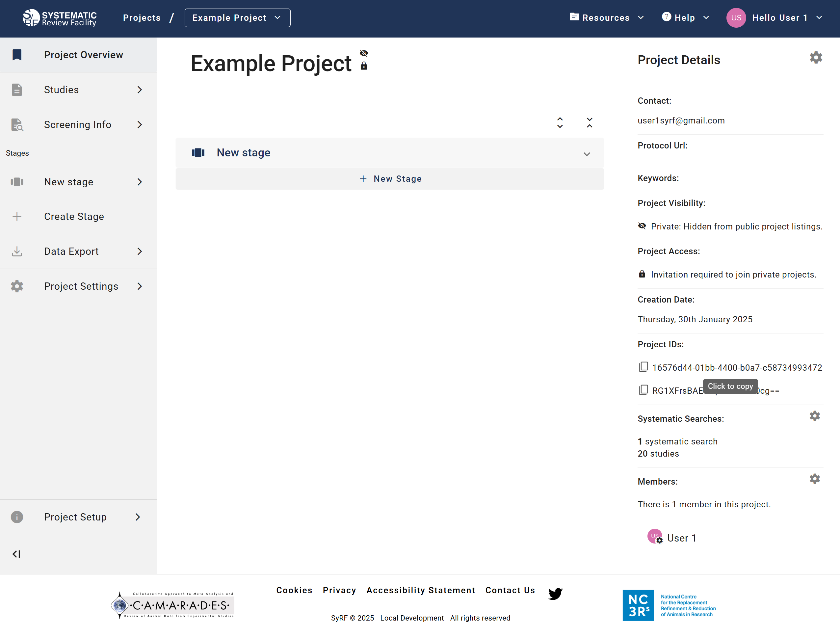Click the Twitter icon in the footer
This screenshot has width=840, height=638.
click(555, 593)
